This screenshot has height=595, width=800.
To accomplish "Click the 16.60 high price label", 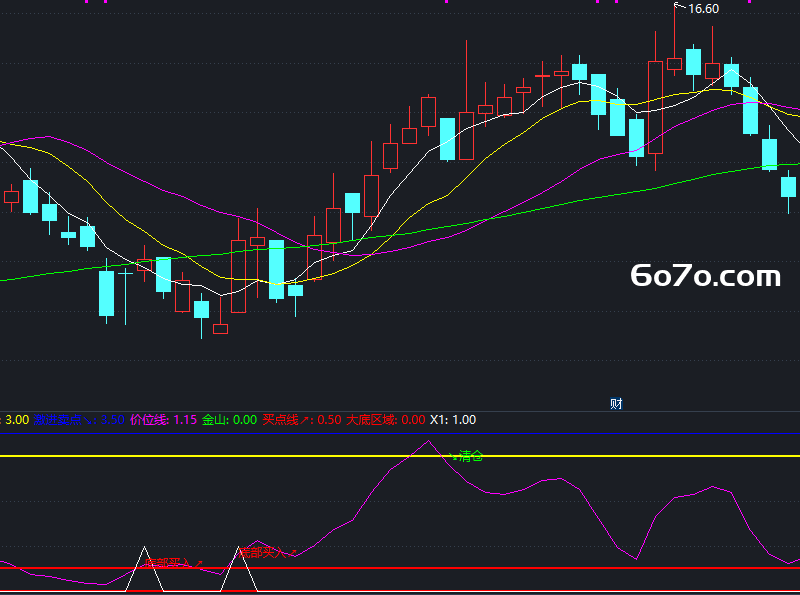I will coord(704,9).
